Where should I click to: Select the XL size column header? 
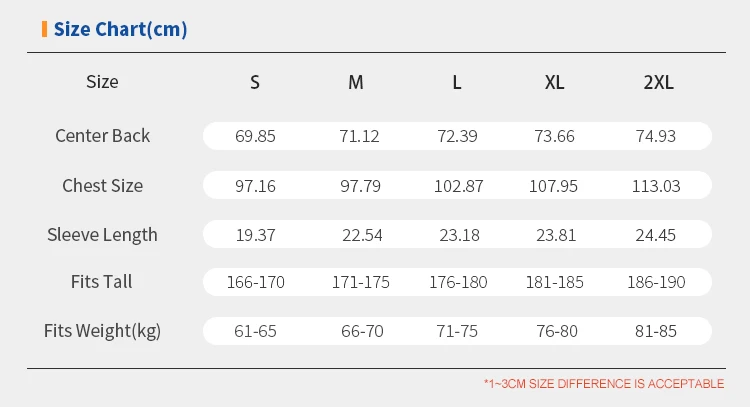click(x=555, y=83)
